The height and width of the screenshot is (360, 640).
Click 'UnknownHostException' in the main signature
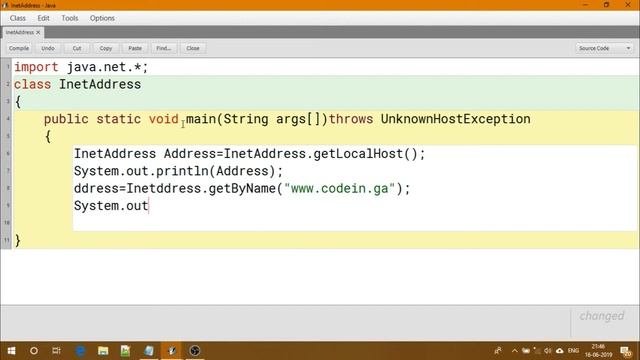(x=456, y=119)
